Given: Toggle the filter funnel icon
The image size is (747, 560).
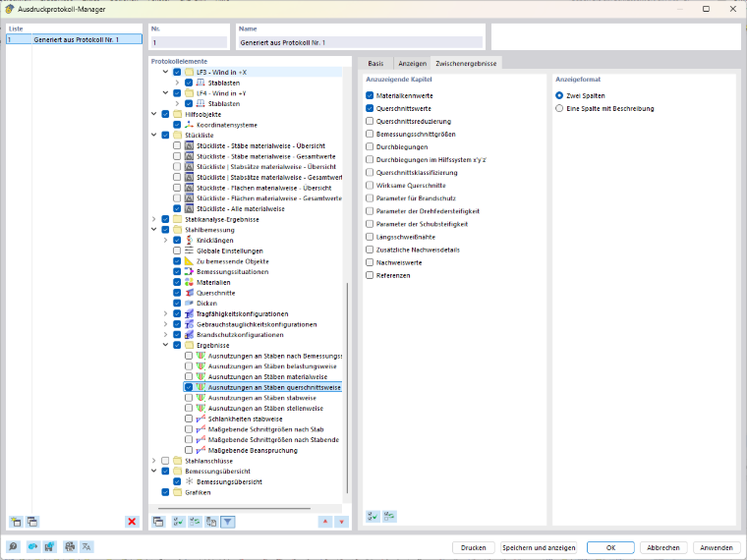Looking at the screenshot, I should [x=228, y=522].
